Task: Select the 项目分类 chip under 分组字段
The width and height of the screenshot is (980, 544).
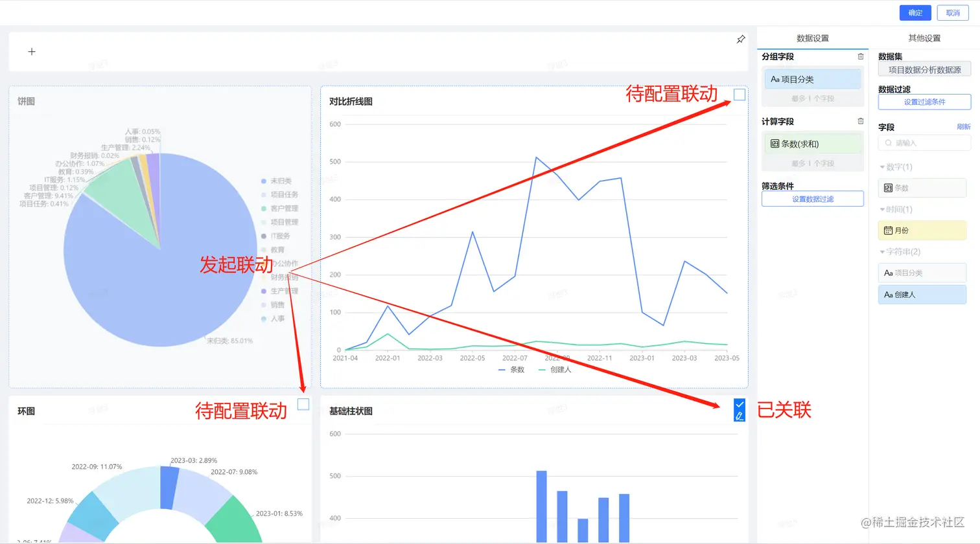Action: click(813, 79)
